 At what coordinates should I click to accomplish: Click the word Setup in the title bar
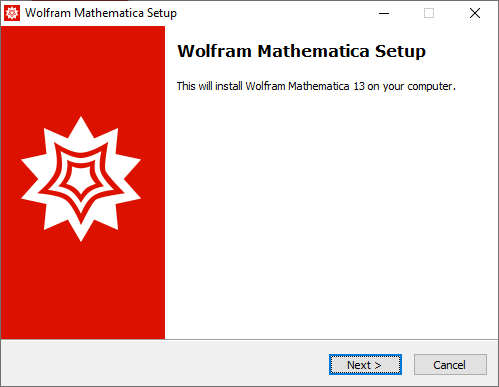coord(162,13)
